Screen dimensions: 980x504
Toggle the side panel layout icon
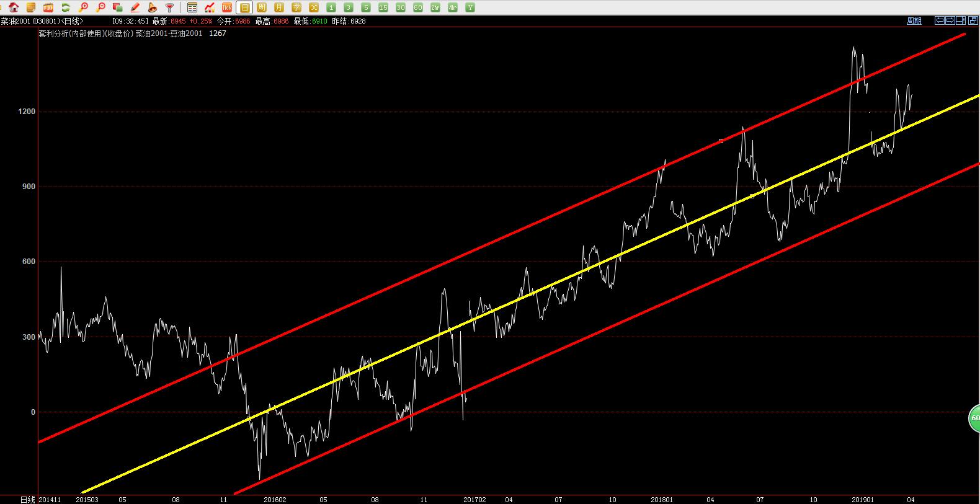(961, 20)
